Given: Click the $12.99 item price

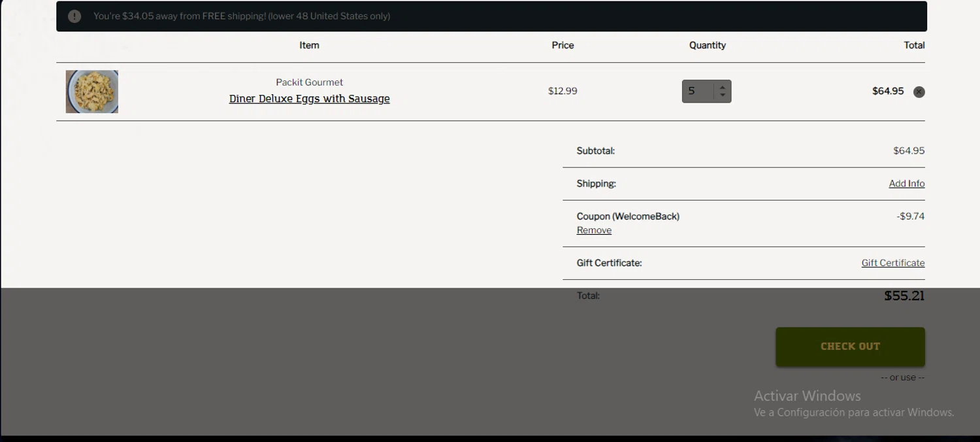Looking at the screenshot, I should [563, 91].
